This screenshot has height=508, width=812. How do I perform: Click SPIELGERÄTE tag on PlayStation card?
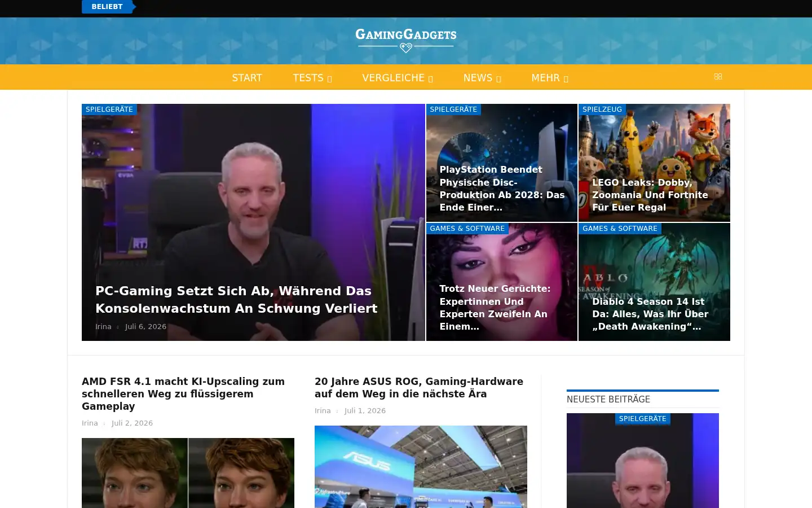pyautogui.click(x=453, y=110)
